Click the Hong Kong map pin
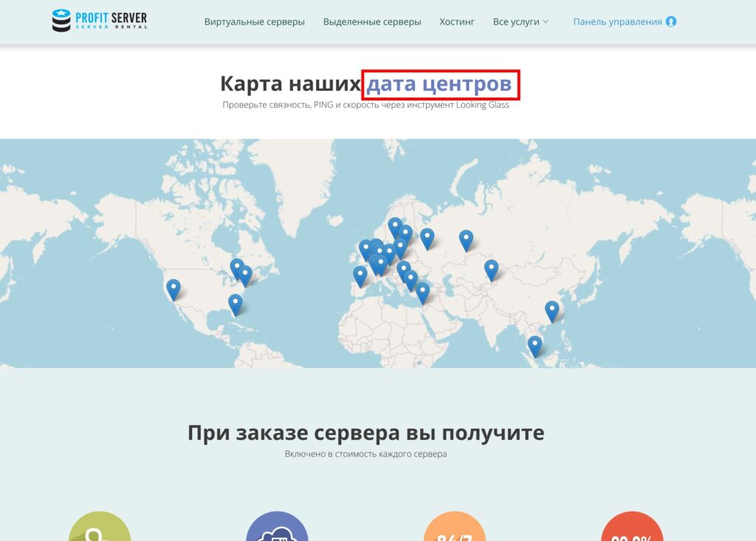This screenshot has width=756, height=541. (x=552, y=311)
